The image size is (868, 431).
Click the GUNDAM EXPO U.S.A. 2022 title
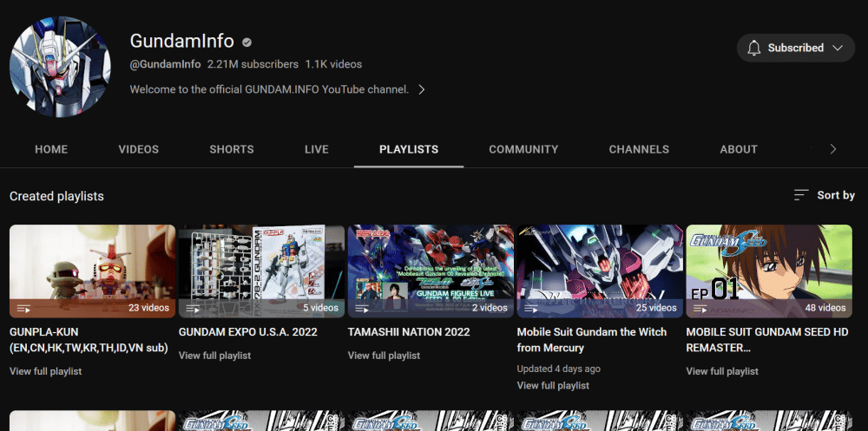248,332
